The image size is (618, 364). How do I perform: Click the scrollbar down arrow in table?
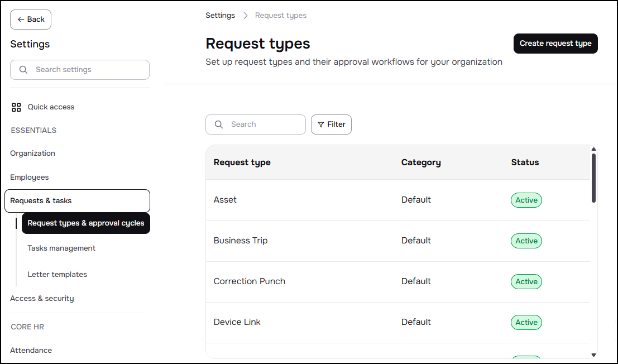(x=593, y=355)
